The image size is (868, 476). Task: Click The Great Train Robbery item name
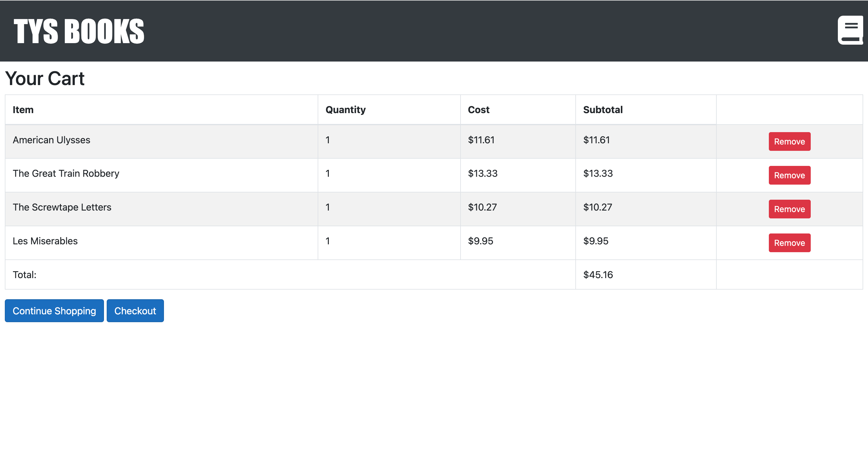point(66,173)
